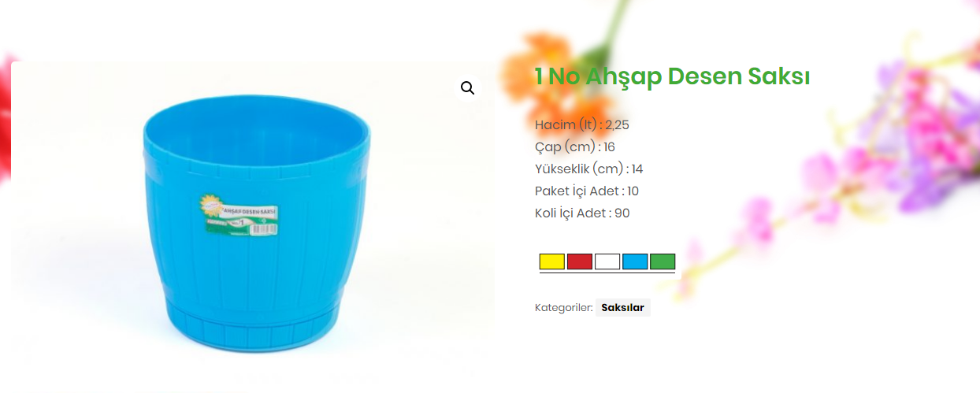980x393 pixels.
Task: Click the Kategoriler label
Action: click(563, 308)
